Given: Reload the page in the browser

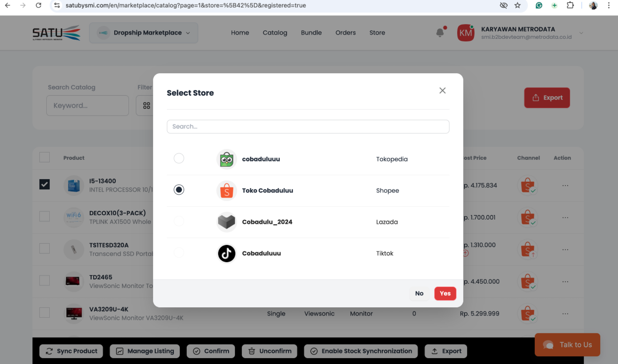Looking at the screenshot, I should 39,5.
